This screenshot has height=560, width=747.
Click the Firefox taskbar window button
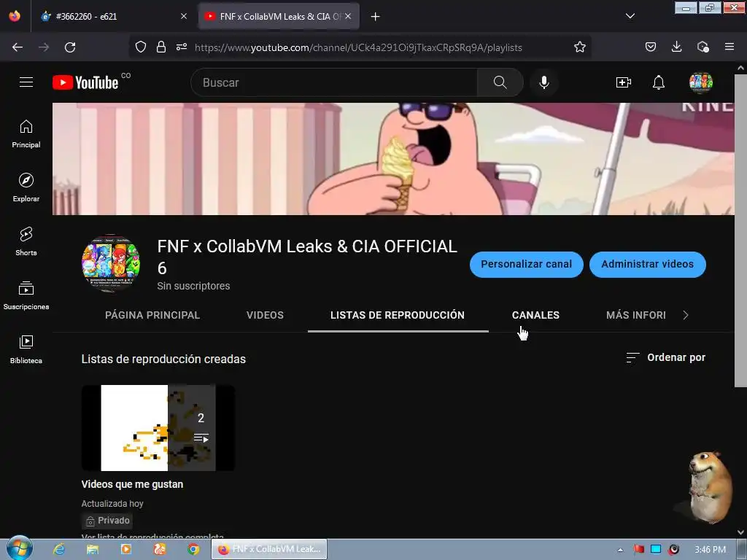pos(270,549)
